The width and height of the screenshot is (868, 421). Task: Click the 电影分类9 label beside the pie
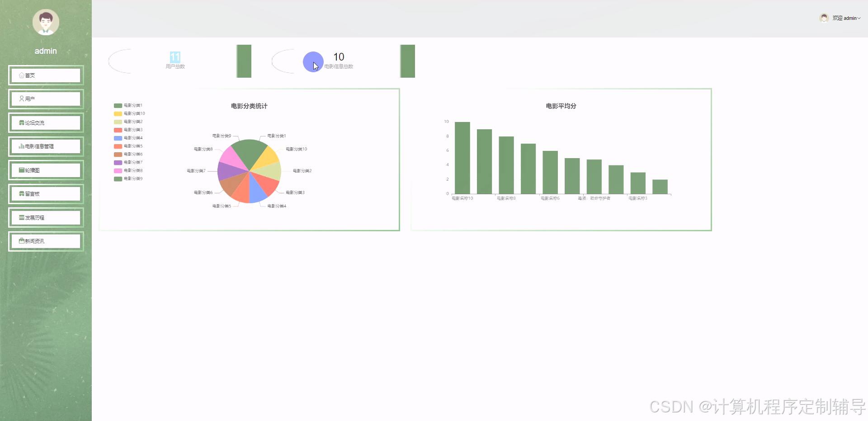[222, 136]
